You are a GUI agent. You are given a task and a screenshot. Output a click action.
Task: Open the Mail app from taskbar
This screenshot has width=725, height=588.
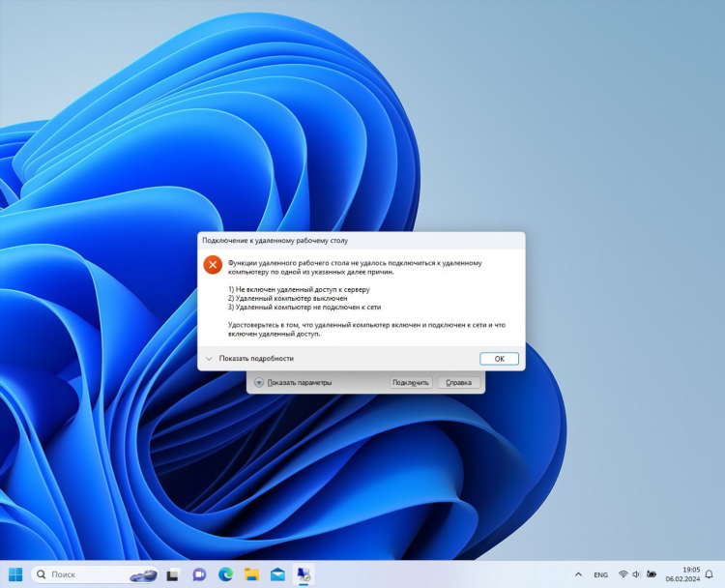pos(277,574)
